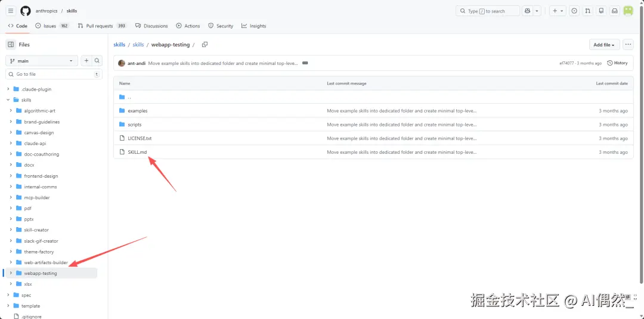This screenshot has width=644, height=319.
Task: Click the GitHub logo
Action: pyautogui.click(x=26, y=11)
